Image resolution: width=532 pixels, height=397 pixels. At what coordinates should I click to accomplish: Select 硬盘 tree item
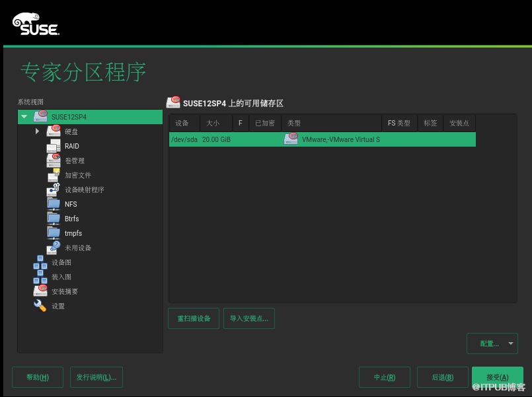pyautogui.click(x=71, y=131)
